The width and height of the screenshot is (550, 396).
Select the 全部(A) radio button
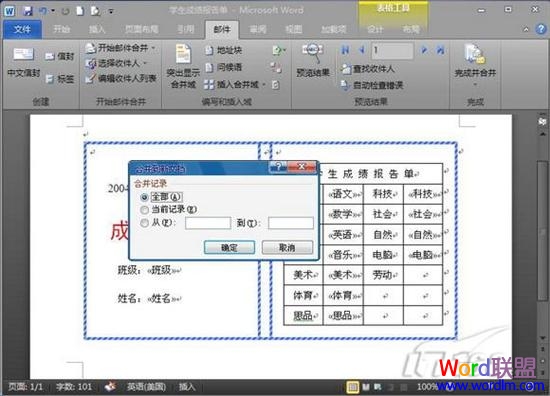144,197
